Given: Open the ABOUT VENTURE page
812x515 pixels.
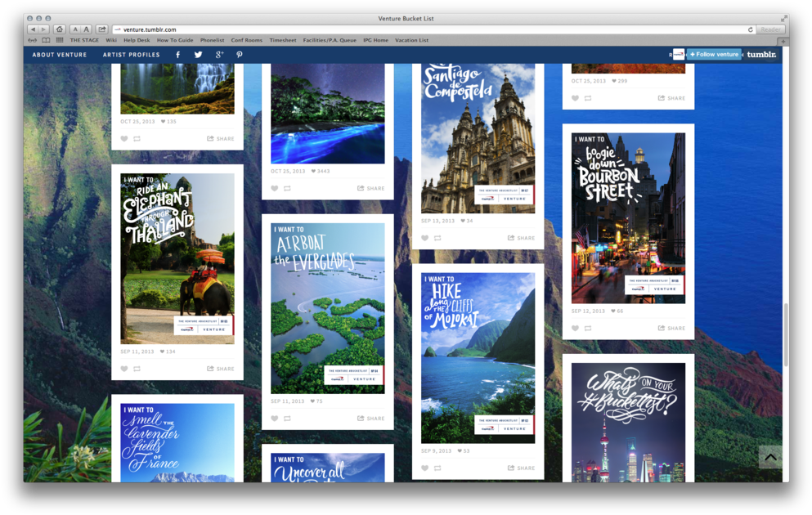Looking at the screenshot, I should coord(58,54).
